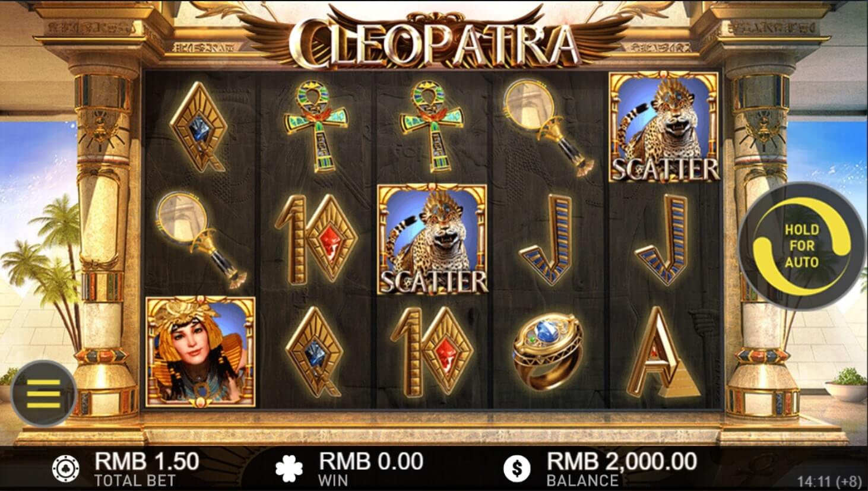Click the dollar balance icon
Image resolution: width=868 pixels, height=491 pixels.
click(517, 468)
